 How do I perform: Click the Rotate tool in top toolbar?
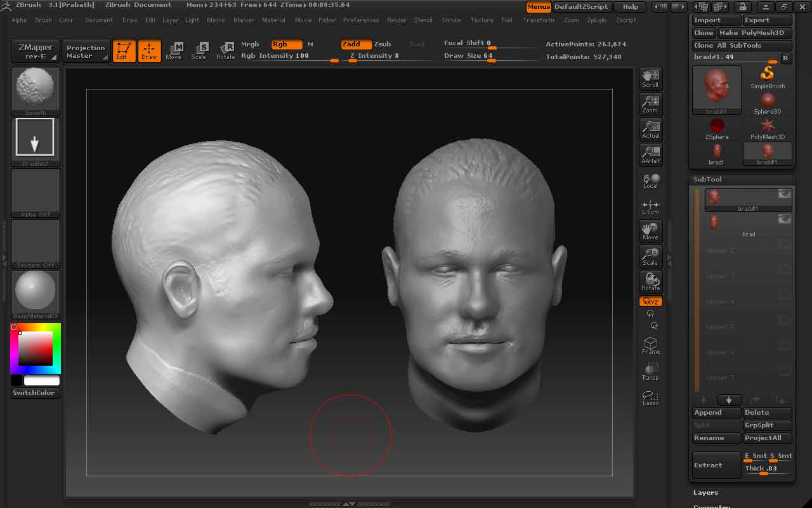tap(226, 50)
